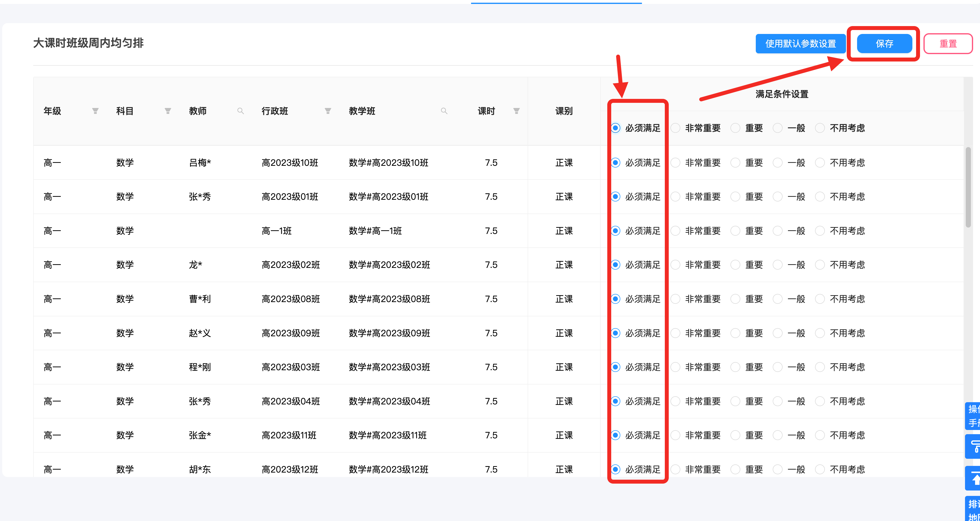Set 高2023级12班 row to 必须满足

click(616, 469)
